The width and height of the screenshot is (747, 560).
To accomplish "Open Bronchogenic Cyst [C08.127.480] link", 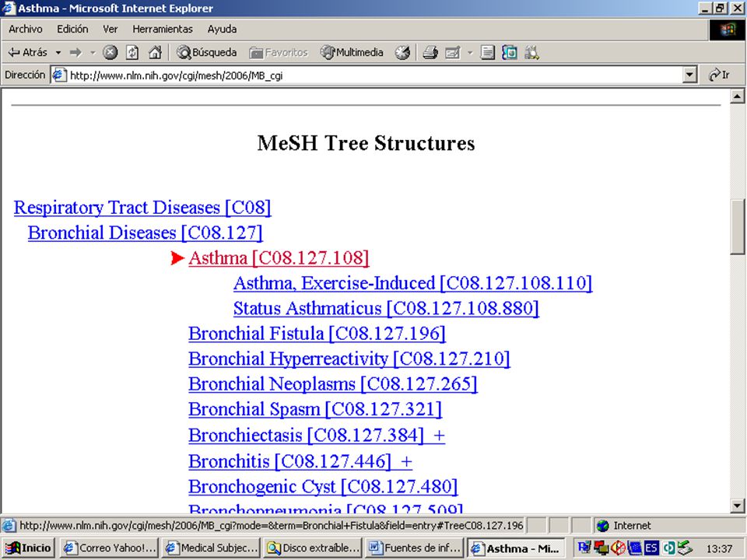I will point(323,487).
